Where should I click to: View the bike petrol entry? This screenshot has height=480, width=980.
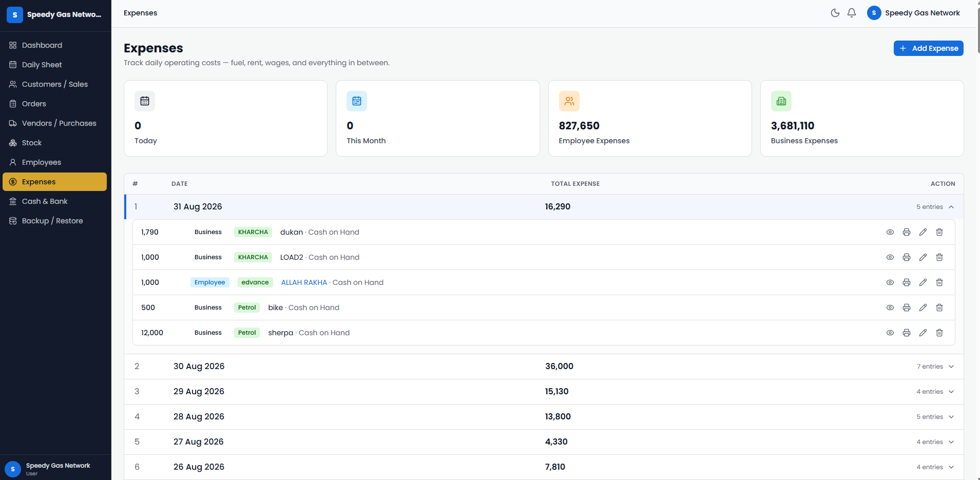coord(890,308)
